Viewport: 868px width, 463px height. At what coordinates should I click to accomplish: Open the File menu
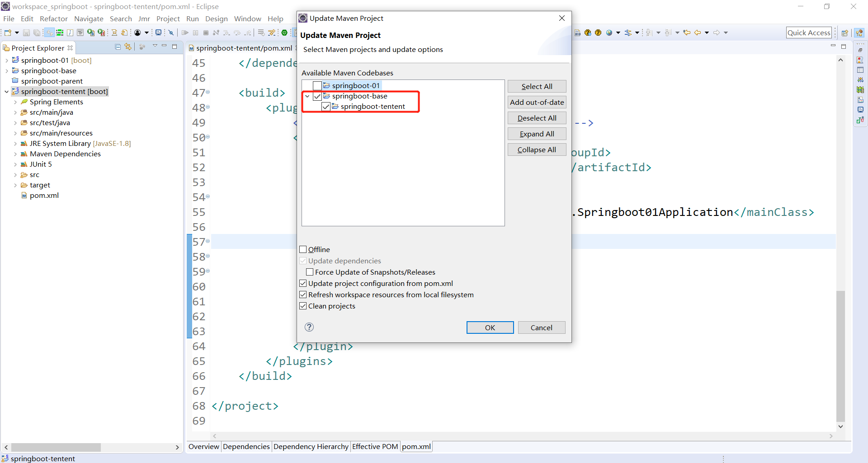pyautogui.click(x=9, y=19)
